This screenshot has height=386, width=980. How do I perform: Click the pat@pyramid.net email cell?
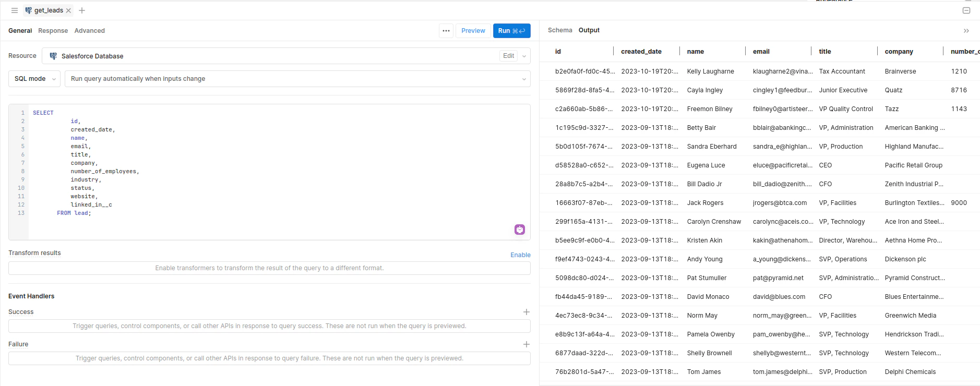pos(778,278)
